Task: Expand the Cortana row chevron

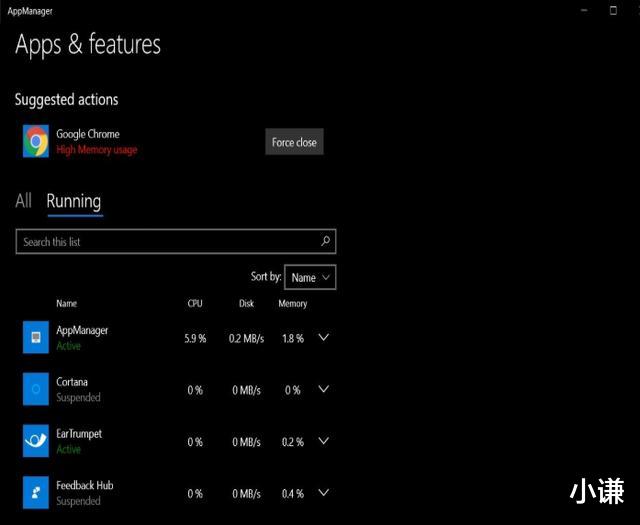Action: tap(324, 389)
